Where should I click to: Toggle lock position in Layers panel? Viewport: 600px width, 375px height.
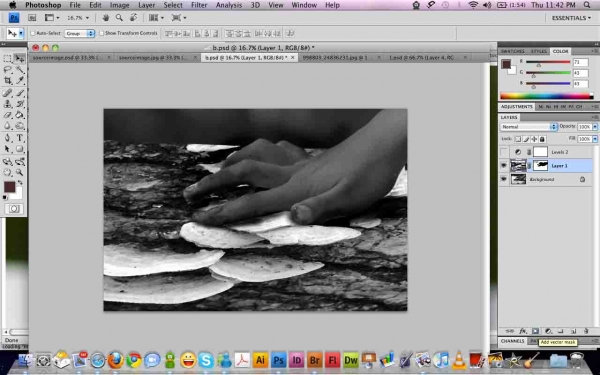[534, 139]
